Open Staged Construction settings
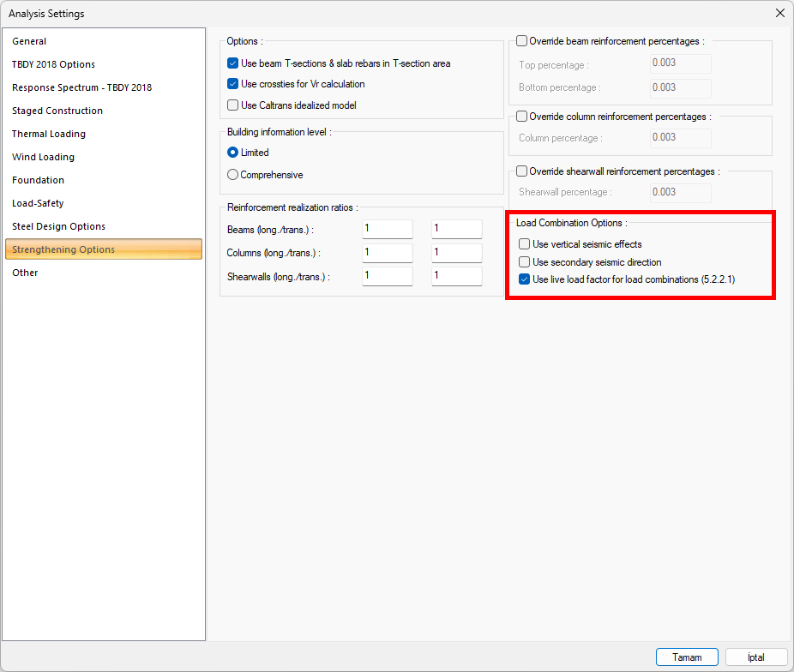 [57, 111]
